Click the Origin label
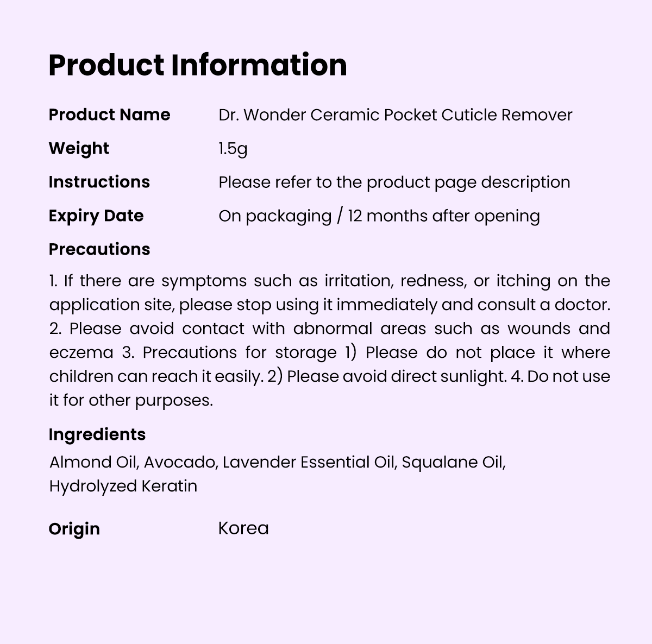The width and height of the screenshot is (652, 644). click(x=74, y=529)
